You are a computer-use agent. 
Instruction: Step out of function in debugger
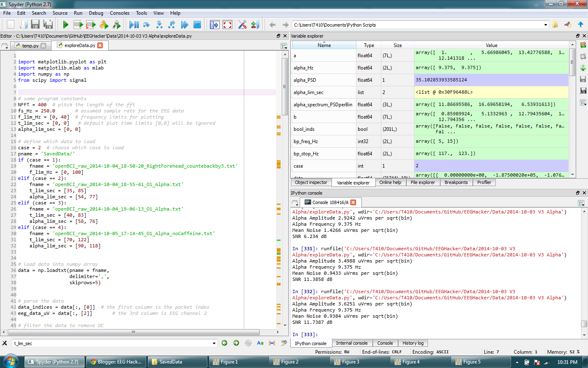[x=172, y=25]
